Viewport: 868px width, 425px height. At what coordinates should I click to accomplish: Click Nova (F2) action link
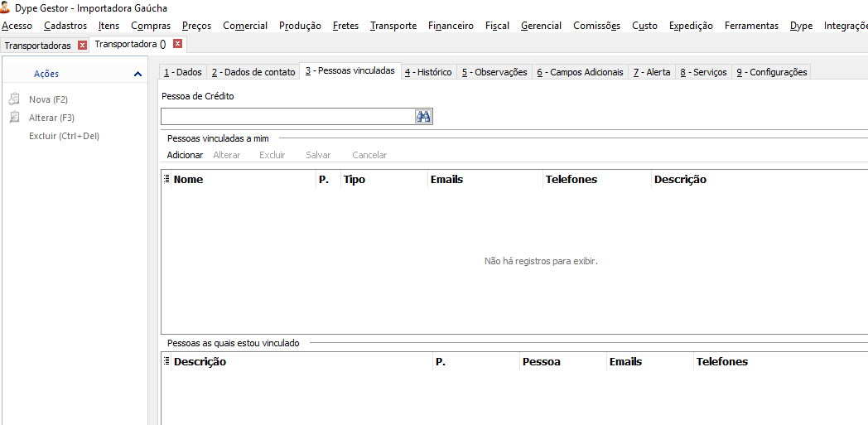tap(48, 99)
